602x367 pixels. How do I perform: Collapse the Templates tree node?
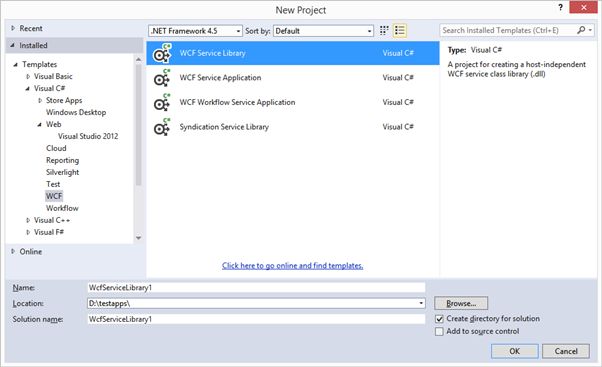coord(15,64)
